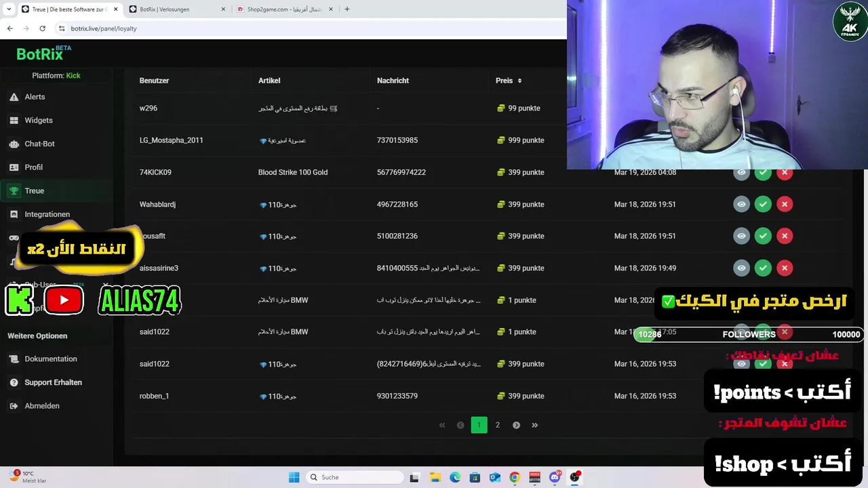Approve aissasirine3's redemption with green check
The width and height of the screenshot is (868, 488).
(x=763, y=268)
